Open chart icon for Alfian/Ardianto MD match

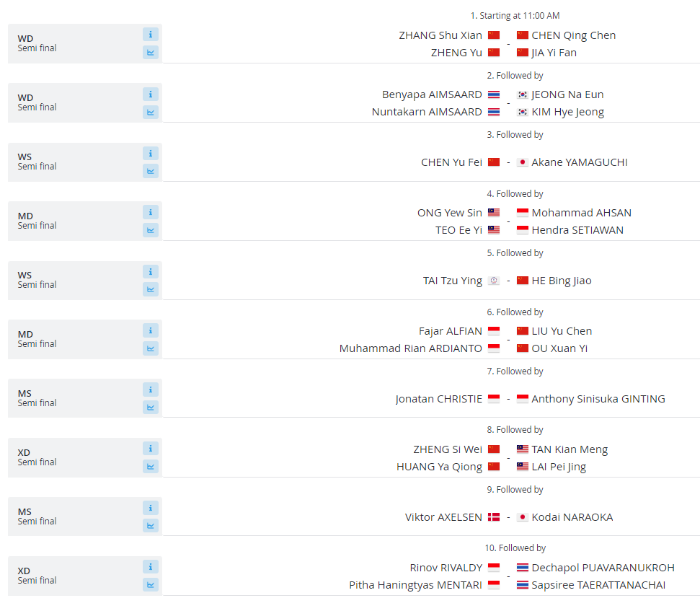150,348
